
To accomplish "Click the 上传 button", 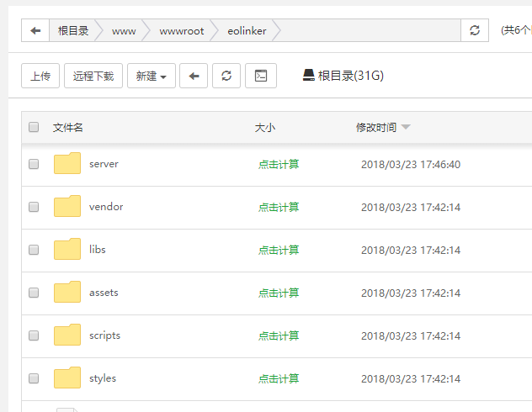I will [40, 76].
